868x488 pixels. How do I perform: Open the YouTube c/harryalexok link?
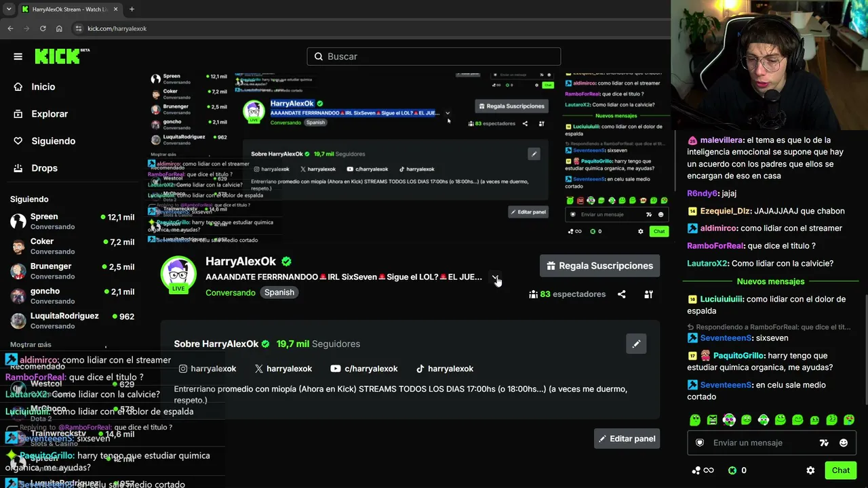pos(364,369)
